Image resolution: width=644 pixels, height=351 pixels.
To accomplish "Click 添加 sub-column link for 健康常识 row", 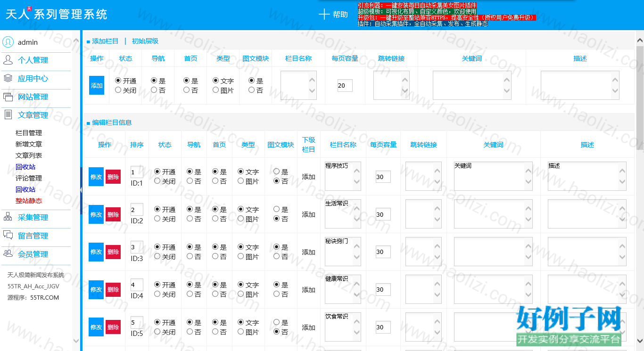I will (x=309, y=290).
